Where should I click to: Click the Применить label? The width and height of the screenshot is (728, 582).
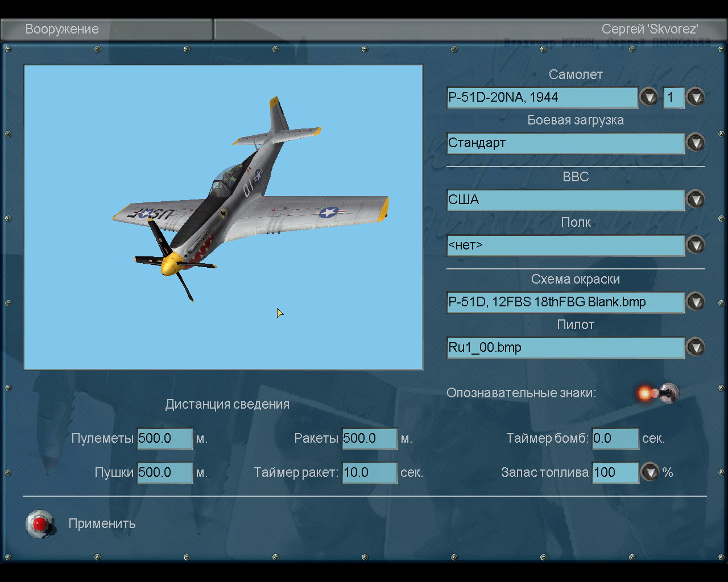(x=102, y=523)
